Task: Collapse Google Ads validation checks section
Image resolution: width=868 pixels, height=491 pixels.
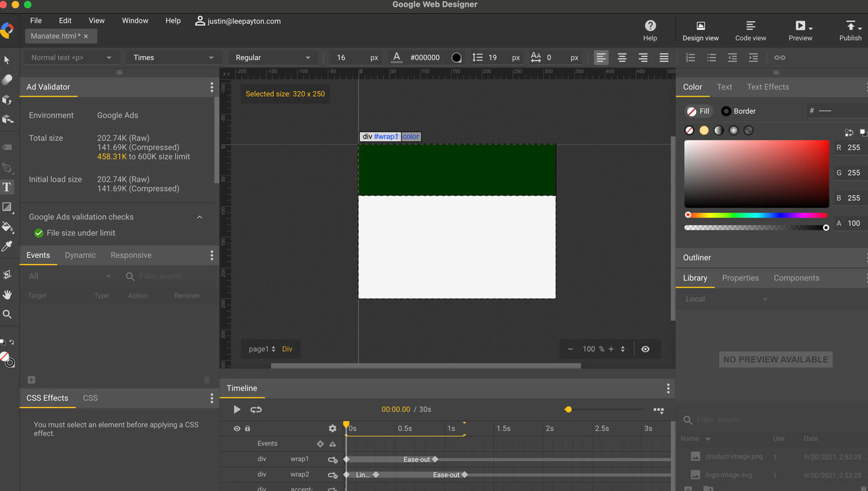Action: 199,217
